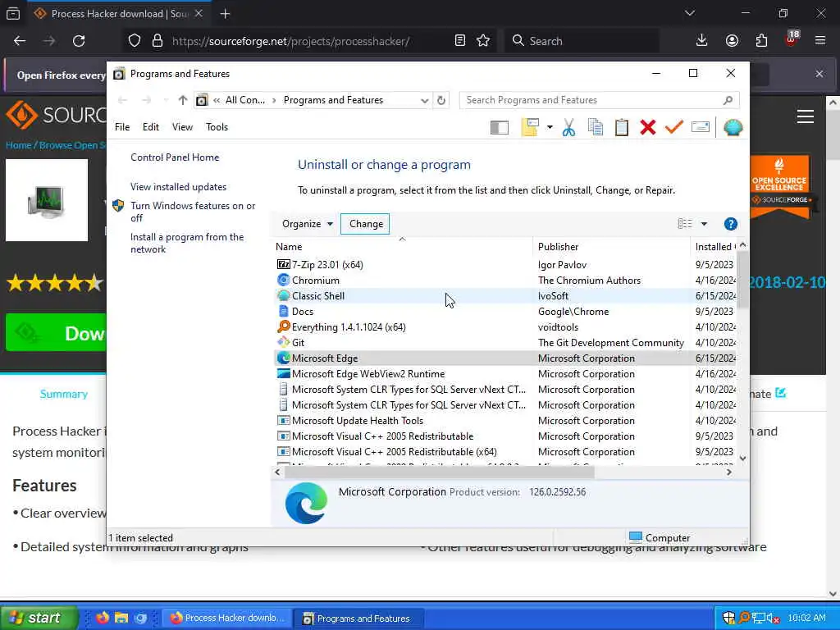Click Firefox bookmark star icon
This screenshot has width=840, height=630.
pos(483,41)
